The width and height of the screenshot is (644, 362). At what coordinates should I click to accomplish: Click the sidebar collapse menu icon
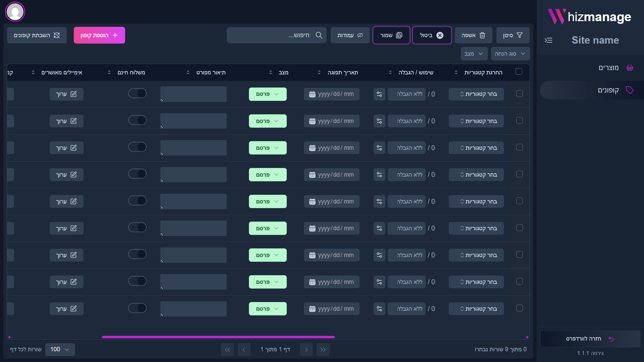click(x=548, y=40)
